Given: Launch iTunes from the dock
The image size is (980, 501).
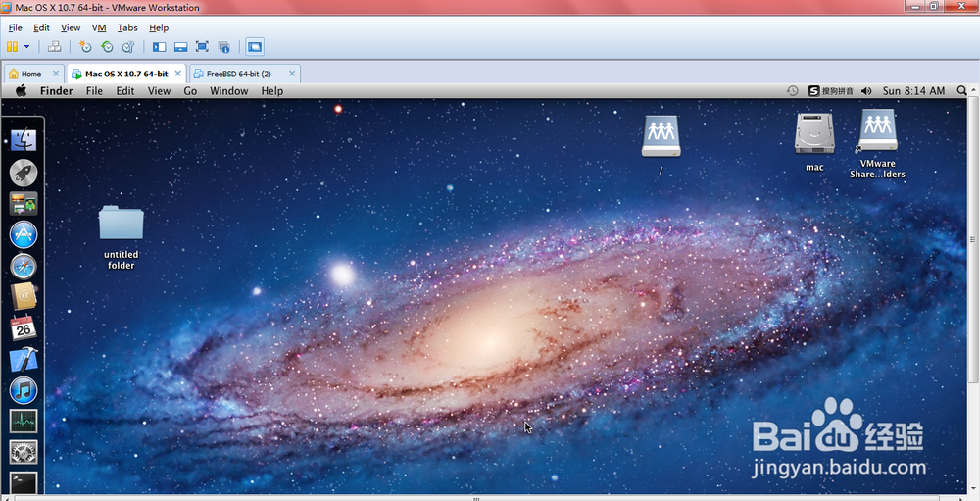Looking at the screenshot, I should [x=24, y=391].
